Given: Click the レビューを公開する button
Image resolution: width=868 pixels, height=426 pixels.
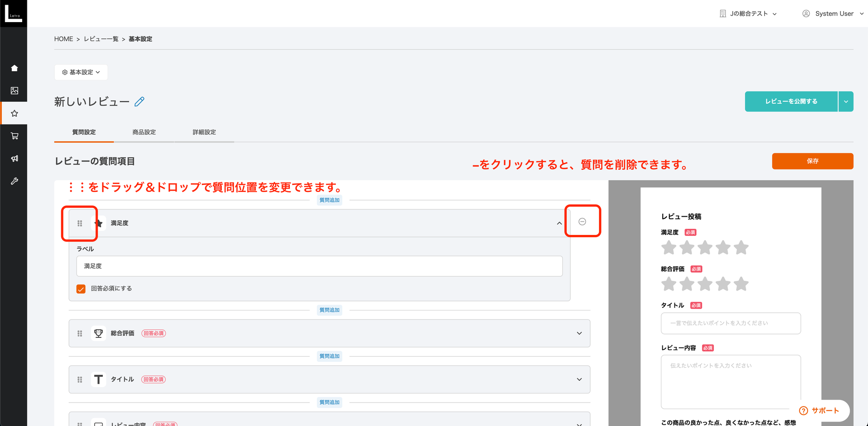Looking at the screenshot, I should click(x=791, y=102).
